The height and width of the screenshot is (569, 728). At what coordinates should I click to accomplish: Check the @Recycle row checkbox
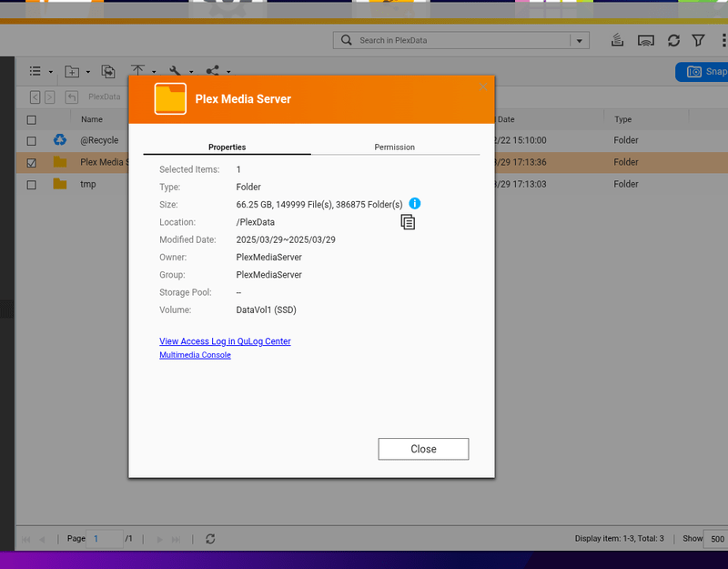pyautogui.click(x=32, y=140)
